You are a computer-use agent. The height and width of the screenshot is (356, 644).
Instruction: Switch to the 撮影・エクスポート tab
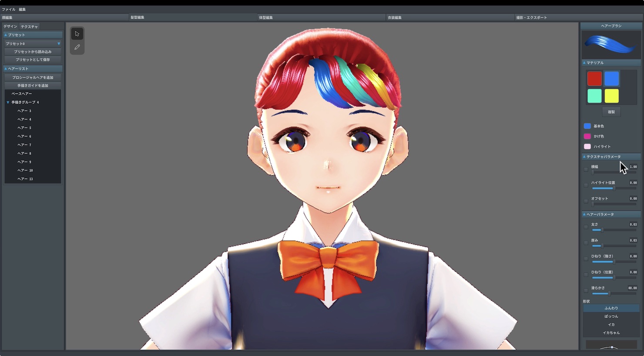click(x=579, y=17)
